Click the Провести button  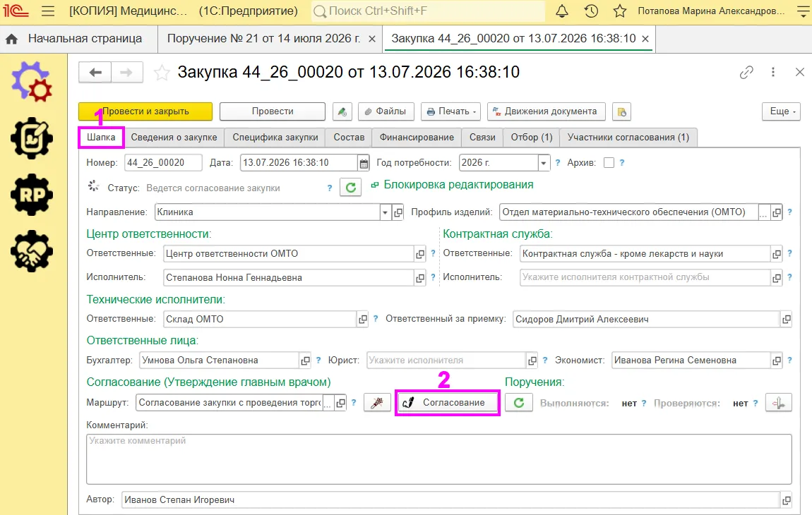273,111
